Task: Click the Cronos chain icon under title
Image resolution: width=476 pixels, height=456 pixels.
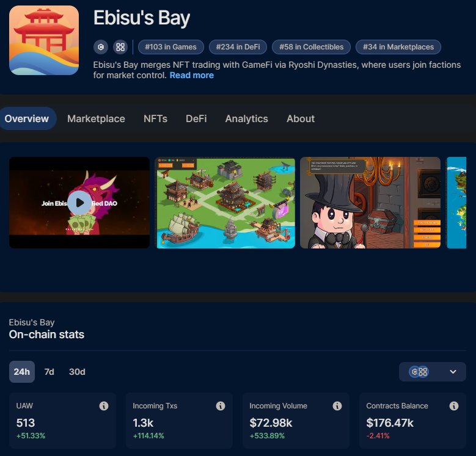Action: click(101, 47)
